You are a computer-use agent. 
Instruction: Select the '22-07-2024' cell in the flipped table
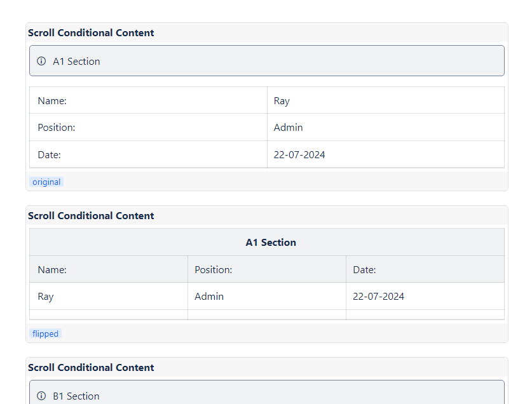pyautogui.click(x=378, y=296)
